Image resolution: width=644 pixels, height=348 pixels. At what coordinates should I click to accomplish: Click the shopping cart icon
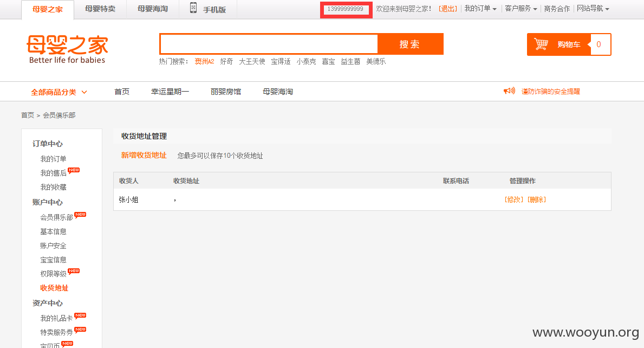(541, 44)
